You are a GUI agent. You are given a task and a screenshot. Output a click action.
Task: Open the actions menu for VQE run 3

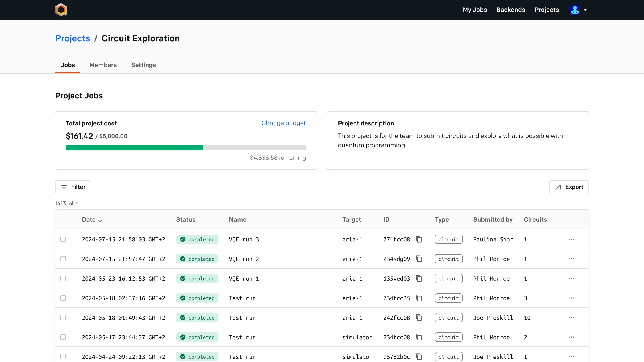pyautogui.click(x=571, y=239)
